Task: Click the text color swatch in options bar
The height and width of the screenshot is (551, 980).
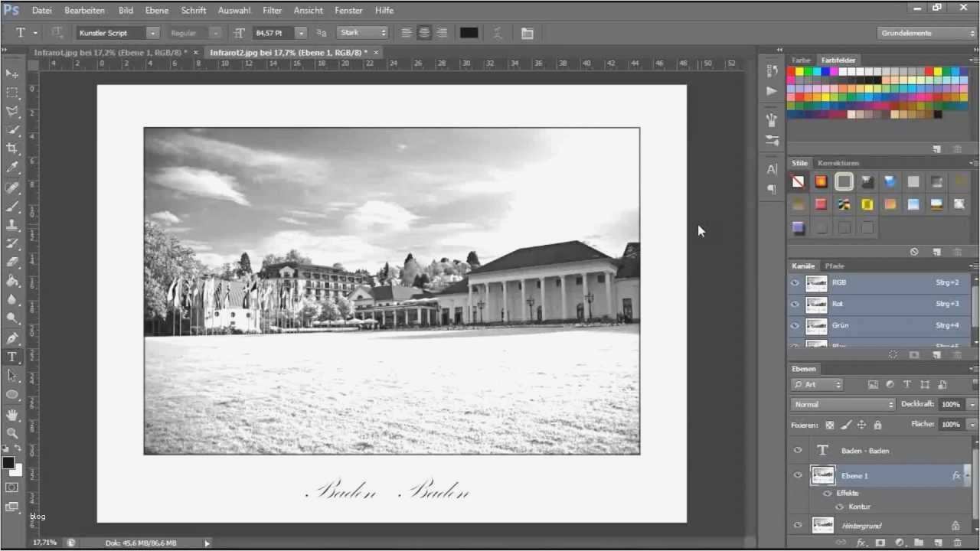Action: click(469, 33)
